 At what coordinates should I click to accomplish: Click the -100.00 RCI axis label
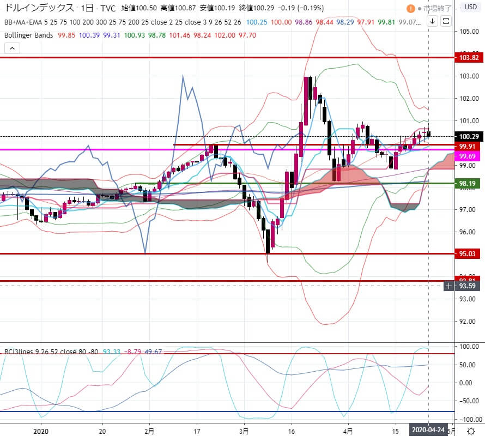point(470,419)
